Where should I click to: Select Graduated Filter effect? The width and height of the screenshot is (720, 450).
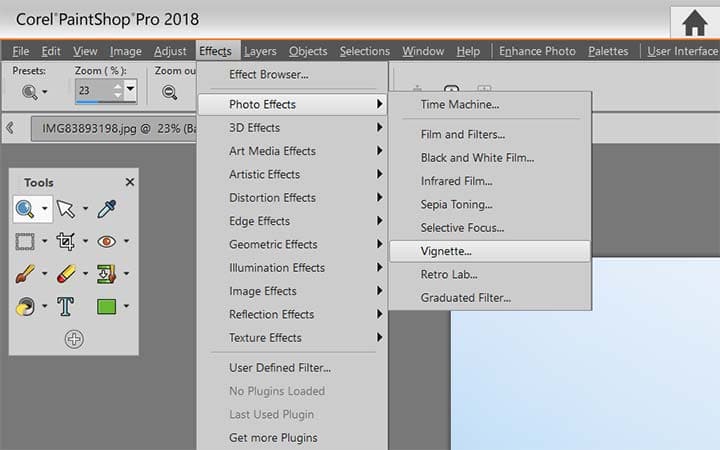[490, 298]
